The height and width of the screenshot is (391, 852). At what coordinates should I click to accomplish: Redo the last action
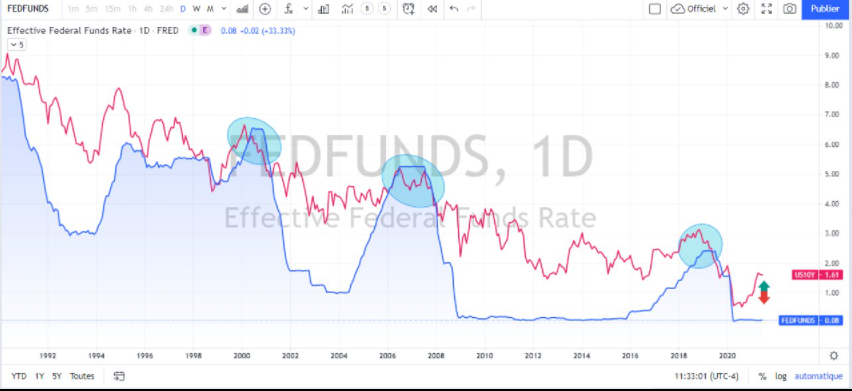471,9
